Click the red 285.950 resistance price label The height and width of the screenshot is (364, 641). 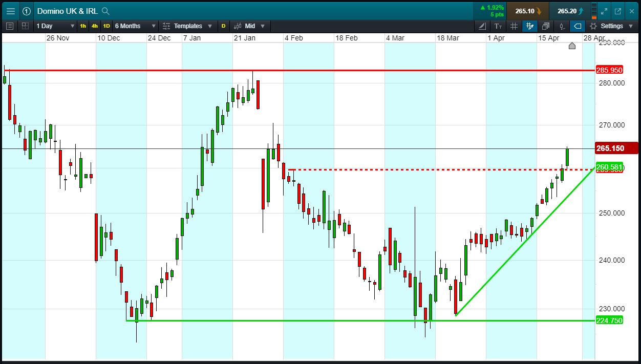click(x=609, y=70)
